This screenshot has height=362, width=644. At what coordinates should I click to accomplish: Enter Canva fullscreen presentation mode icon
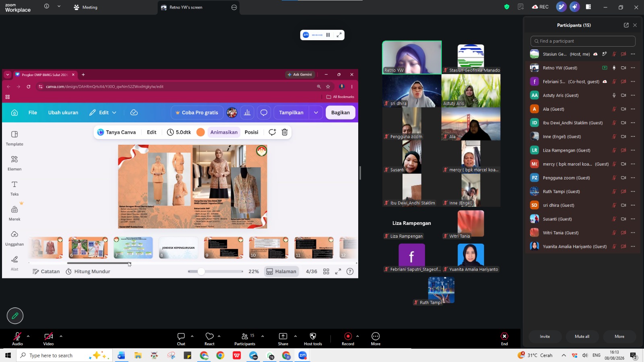click(x=338, y=271)
